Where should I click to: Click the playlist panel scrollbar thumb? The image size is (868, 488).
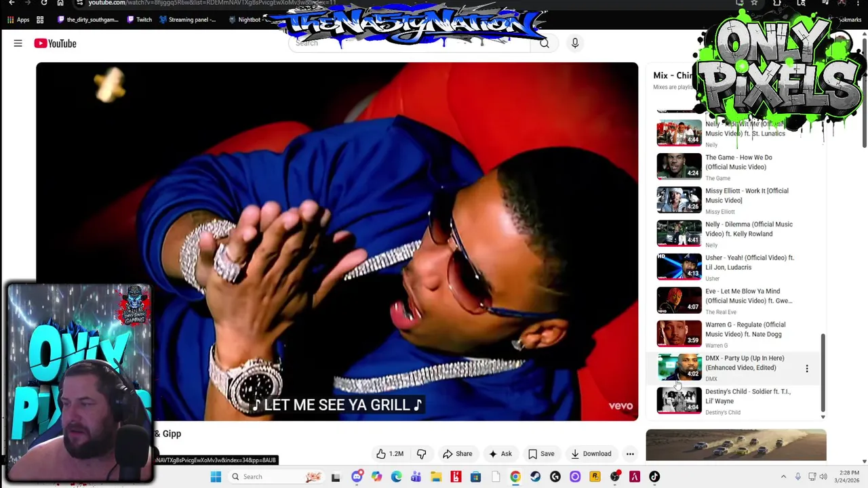coord(823,371)
